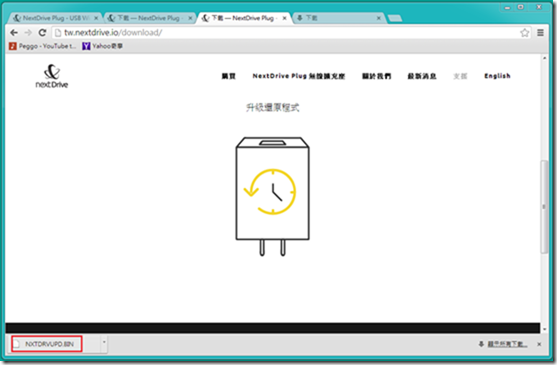
Task: Click the show all downloads link
Action: 507,344
